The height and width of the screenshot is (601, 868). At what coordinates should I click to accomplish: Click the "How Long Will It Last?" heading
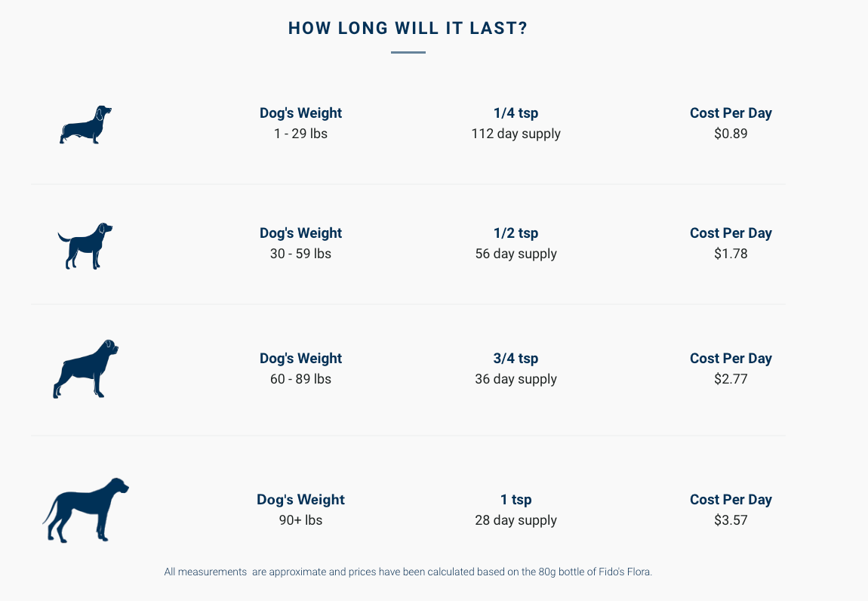click(408, 29)
